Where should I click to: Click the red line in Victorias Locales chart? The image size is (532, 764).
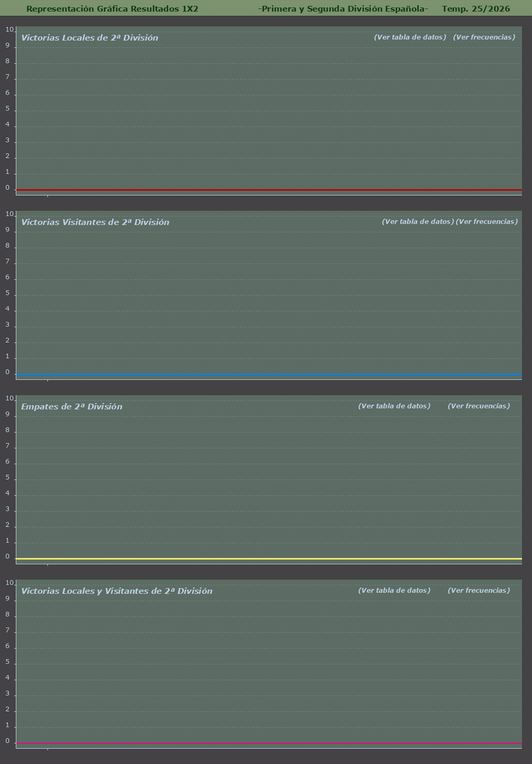pyautogui.click(x=269, y=190)
